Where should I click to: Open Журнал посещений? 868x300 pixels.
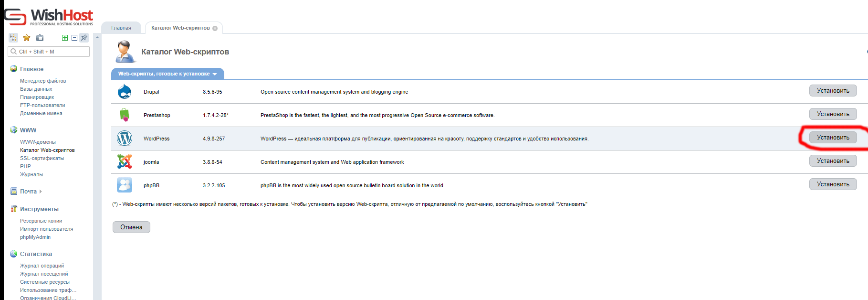tap(44, 274)
